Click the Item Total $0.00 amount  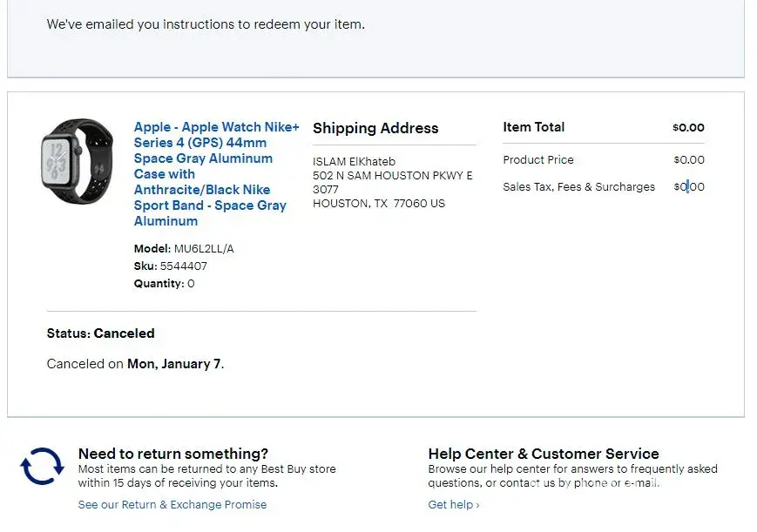pos(688,127)
